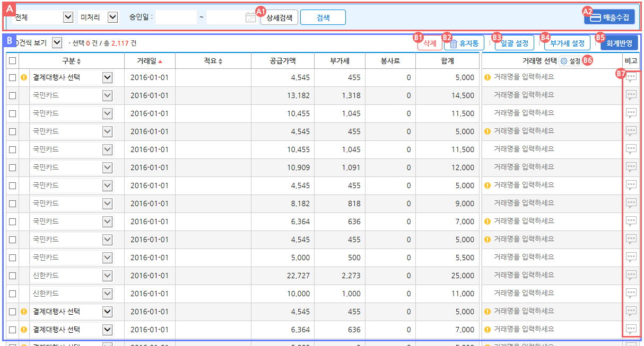Click the 검색 search button
Viewport: 644px width, 346px height.
(x=323, y=17)
